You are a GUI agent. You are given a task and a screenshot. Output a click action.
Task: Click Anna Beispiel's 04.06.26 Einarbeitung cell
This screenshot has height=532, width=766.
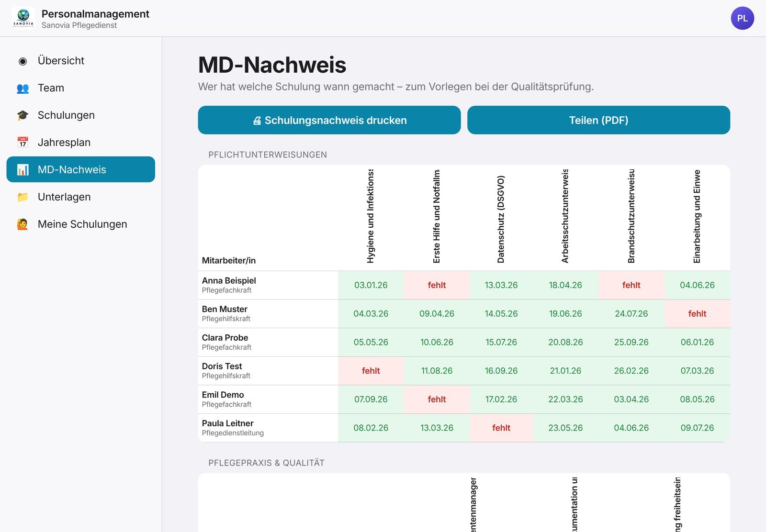(x=697, y=285)
